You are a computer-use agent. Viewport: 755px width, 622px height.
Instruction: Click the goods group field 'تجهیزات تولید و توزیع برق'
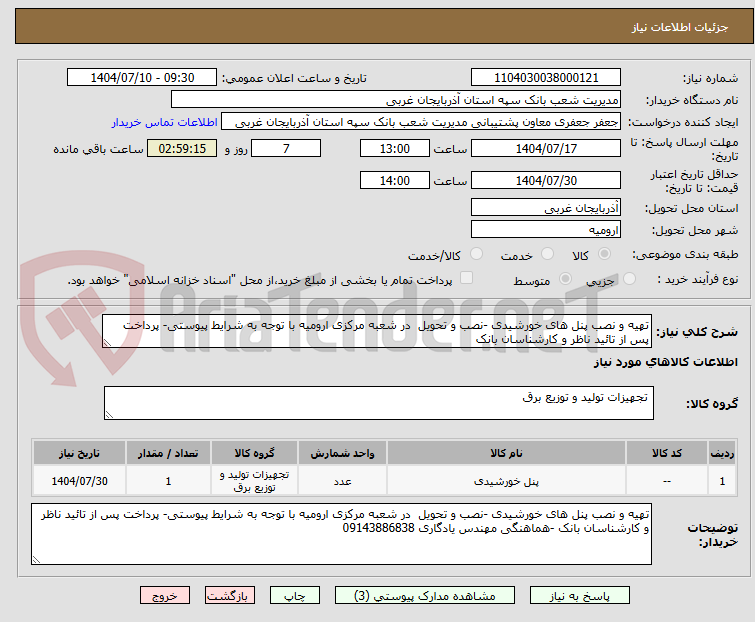coord(378,403)
